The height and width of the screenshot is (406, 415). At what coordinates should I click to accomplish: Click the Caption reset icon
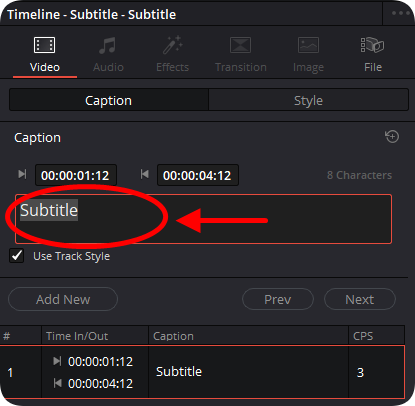392,136
